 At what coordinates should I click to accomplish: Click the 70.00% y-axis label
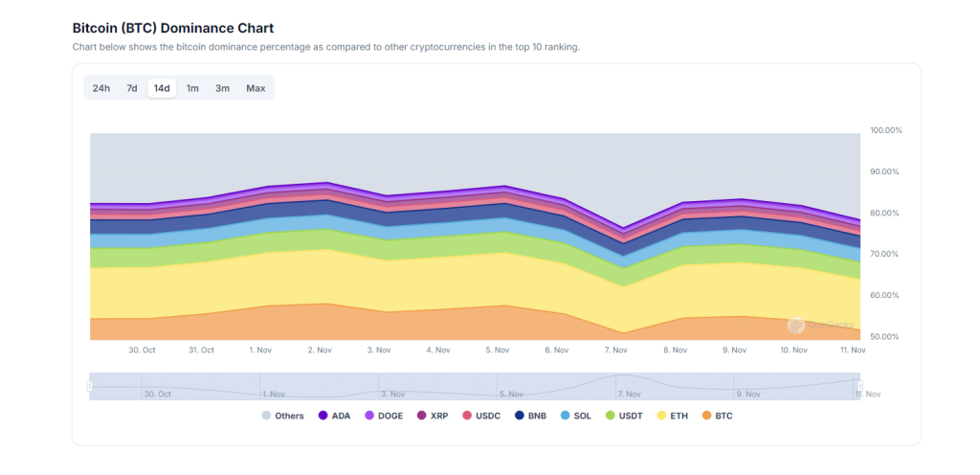coord(885,254)
